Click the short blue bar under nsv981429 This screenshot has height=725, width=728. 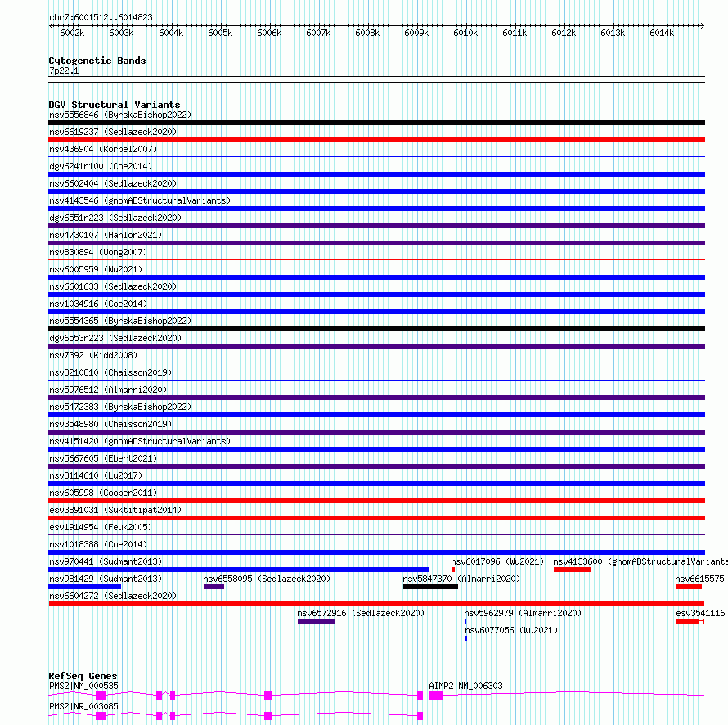[x=84, y=587]
